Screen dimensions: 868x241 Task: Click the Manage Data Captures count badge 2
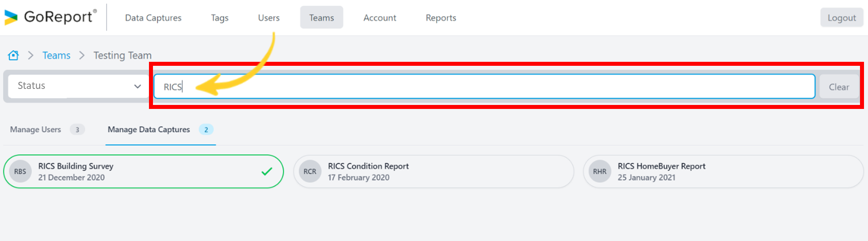coord(206,129)
